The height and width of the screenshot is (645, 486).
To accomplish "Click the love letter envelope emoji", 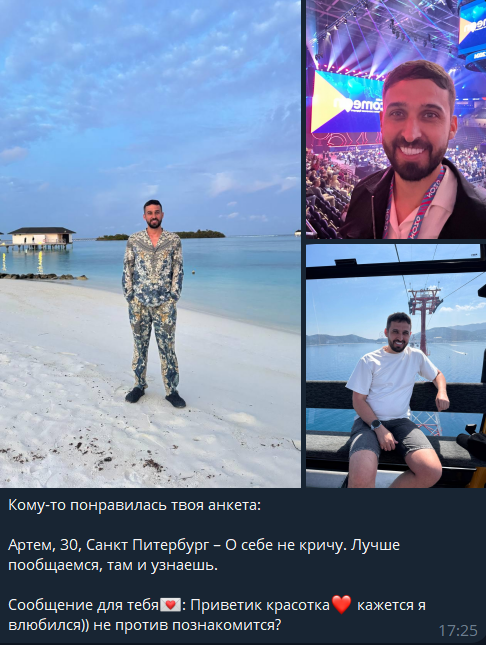I will coord(170,605).
